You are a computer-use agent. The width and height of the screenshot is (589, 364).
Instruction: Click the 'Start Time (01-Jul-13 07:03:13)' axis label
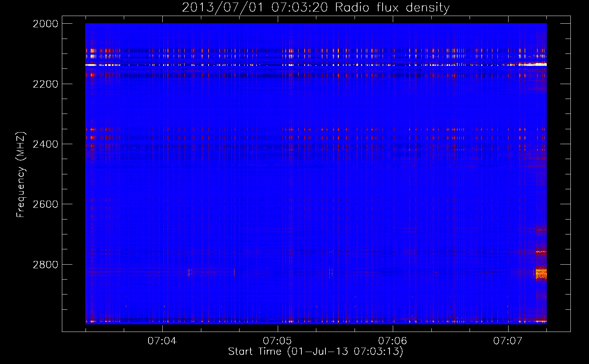[x=316, y=352]
